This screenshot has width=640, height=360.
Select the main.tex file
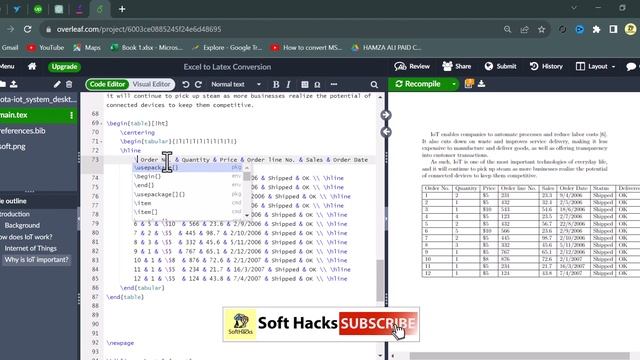point(39,115)
